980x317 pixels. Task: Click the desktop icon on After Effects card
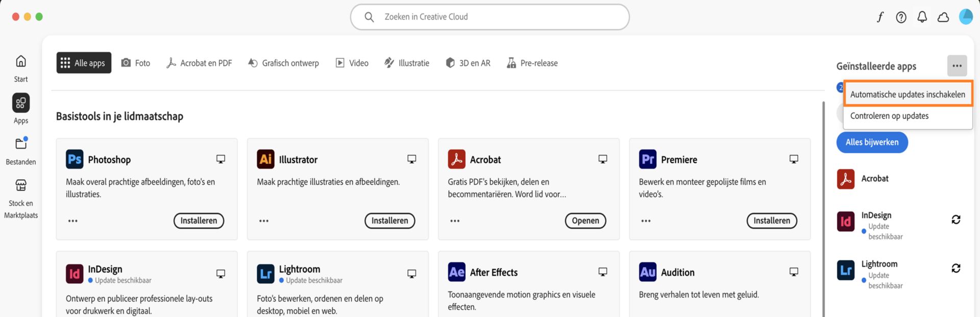click(x=603, y=272)
